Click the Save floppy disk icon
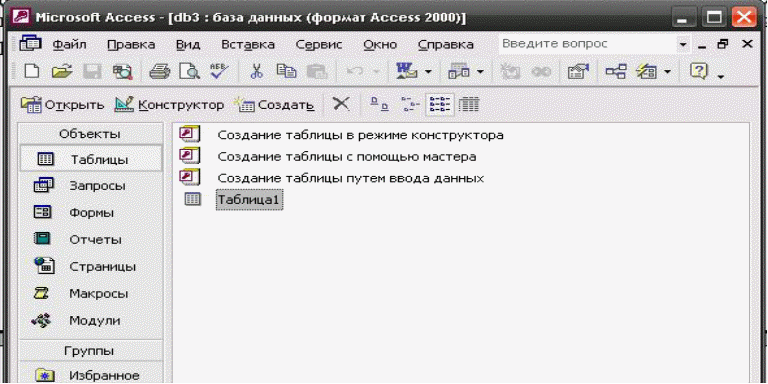 [x=92, y=72]
